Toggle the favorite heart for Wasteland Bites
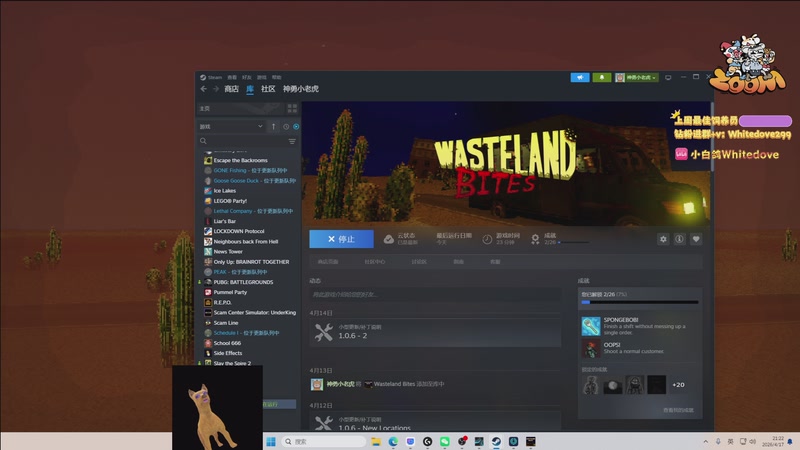 pyautogui.click(x=696, y=239)
